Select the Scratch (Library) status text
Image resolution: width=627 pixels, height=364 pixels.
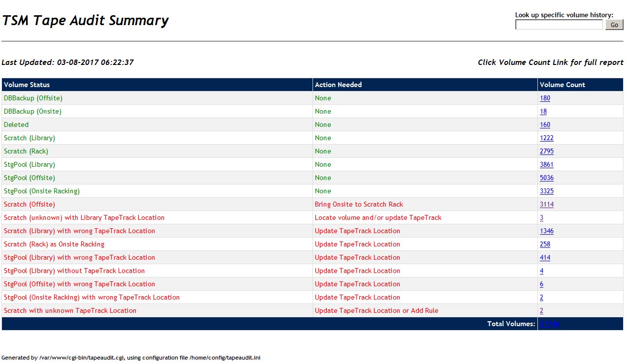(30, 138)
